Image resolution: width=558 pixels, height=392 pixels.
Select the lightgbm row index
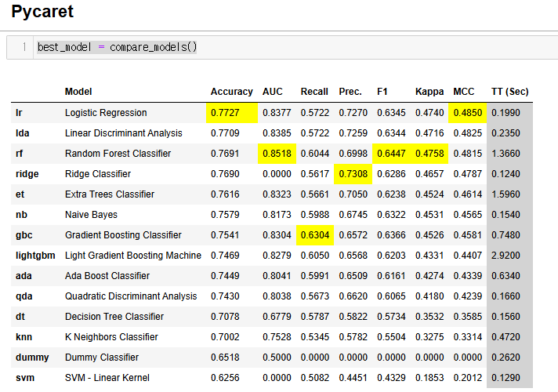(x=35, y=256)
